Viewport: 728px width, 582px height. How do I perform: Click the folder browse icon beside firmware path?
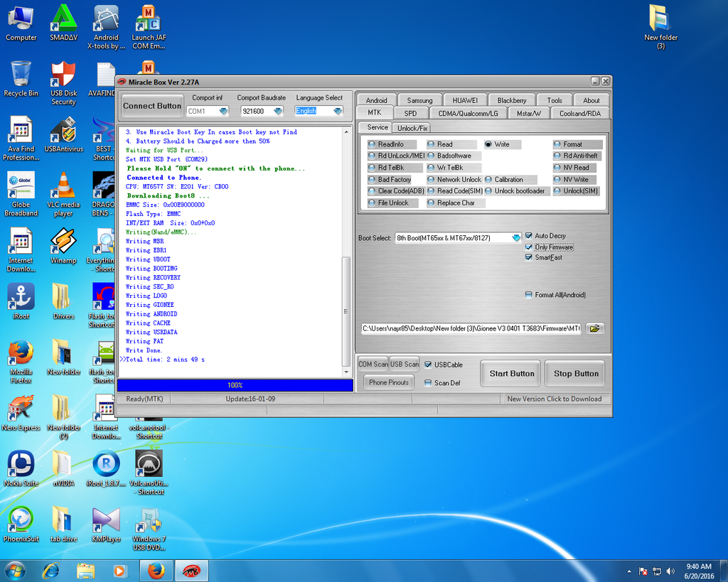594,328
